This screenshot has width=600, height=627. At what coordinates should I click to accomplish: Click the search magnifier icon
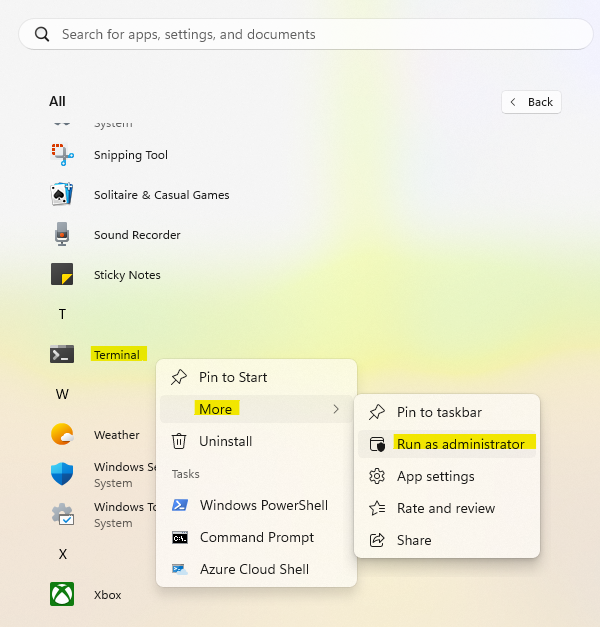click(x=42, y=34)
